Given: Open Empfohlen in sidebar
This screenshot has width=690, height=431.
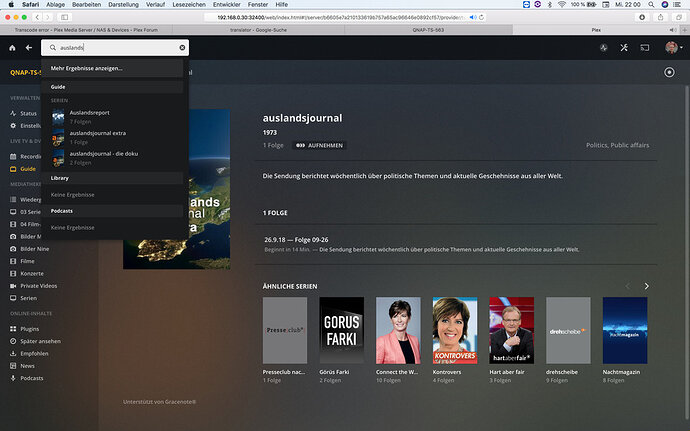Looking at the screenshot, I should [29, 354].
